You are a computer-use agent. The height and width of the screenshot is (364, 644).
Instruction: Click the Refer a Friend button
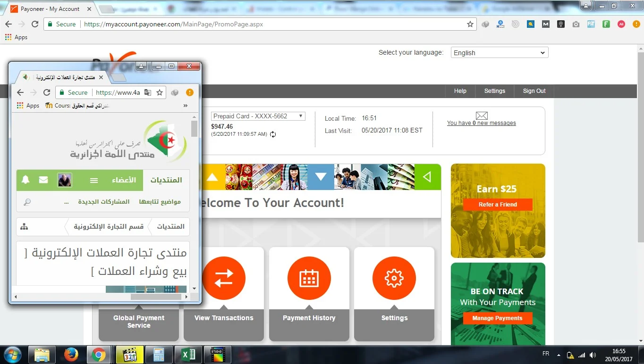497,205
